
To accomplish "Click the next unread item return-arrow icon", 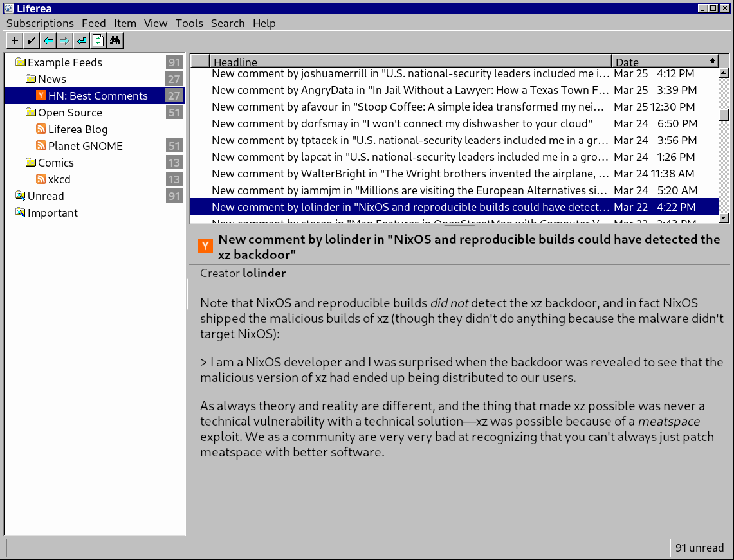I will pyautogui.click(x=82, y=41).
